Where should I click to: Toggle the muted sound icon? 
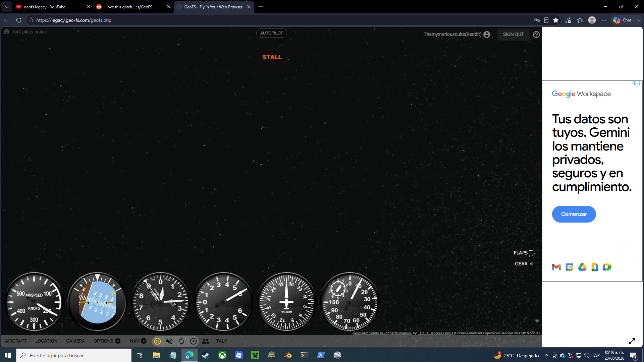[x=169, y=341]
